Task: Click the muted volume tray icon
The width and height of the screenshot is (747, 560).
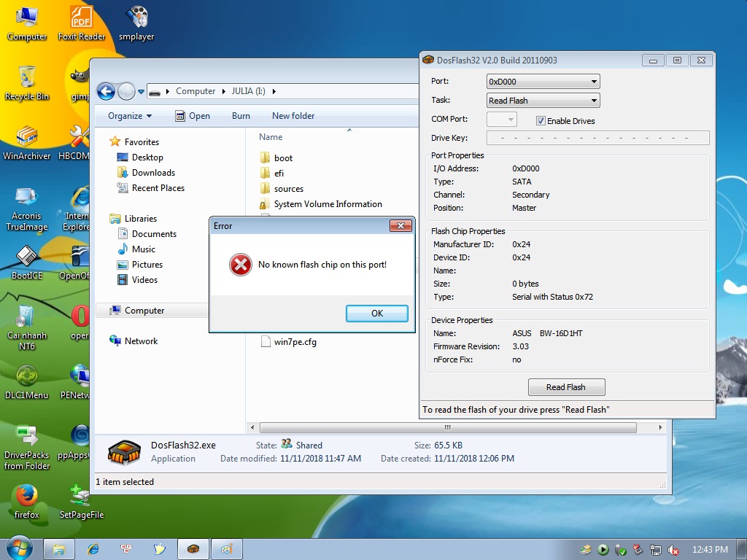Action: (x=673, y=550)
